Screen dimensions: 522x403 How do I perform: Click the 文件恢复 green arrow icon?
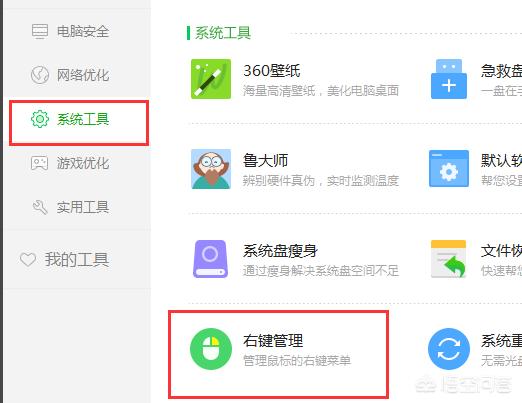[x=448, y=259]
